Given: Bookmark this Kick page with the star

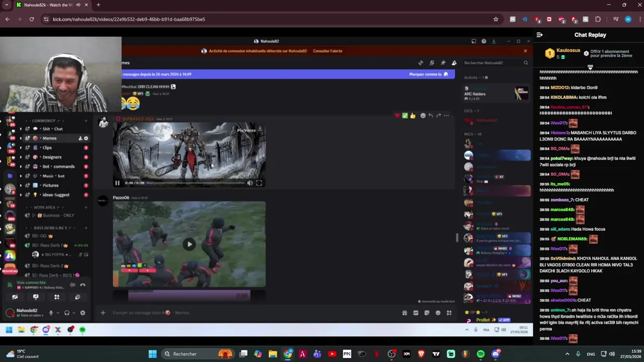Looking at the screenshot, I should click(496, 19).
